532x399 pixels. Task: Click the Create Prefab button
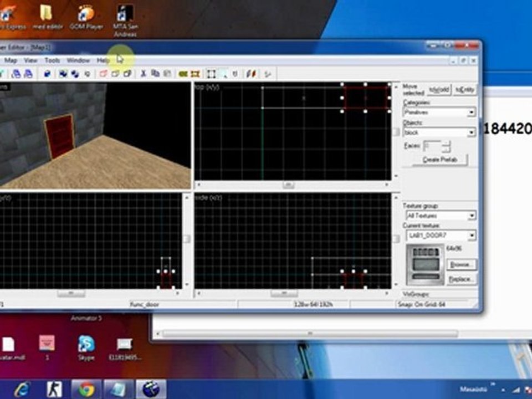pos(440,160)
